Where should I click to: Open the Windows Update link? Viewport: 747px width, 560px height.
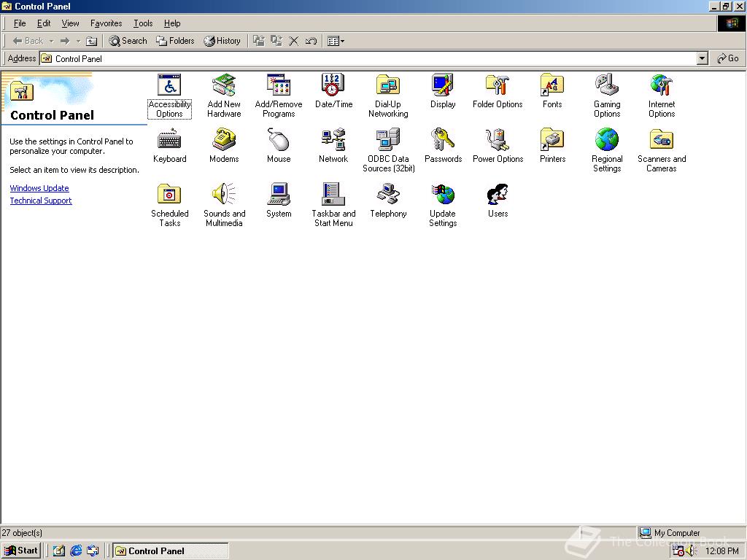pos(39,188)
